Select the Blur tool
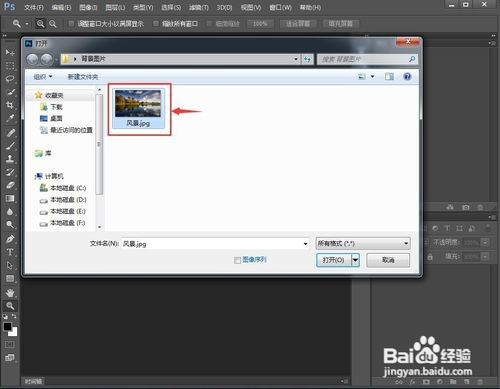Viewport: 500px width, 389px height. (10, 212)
